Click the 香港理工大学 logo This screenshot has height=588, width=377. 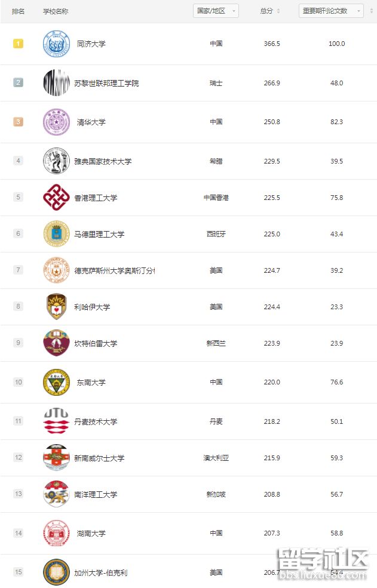[56, 198]
